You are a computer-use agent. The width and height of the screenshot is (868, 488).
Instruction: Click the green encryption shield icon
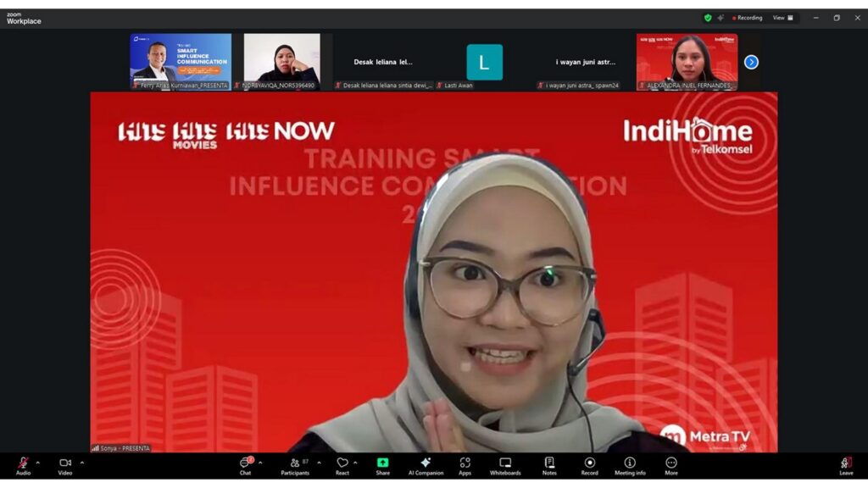(708, 18)
